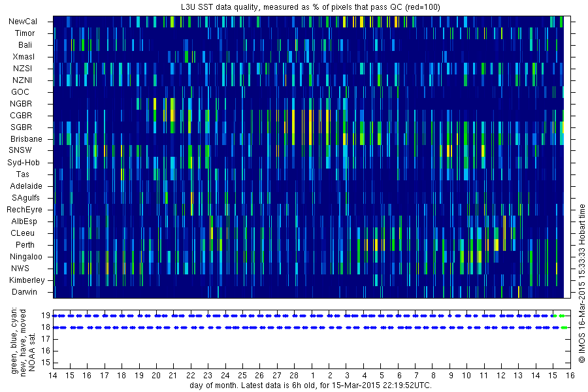
Task: Click the SNSW region label
Action: (x=20, y=150)
